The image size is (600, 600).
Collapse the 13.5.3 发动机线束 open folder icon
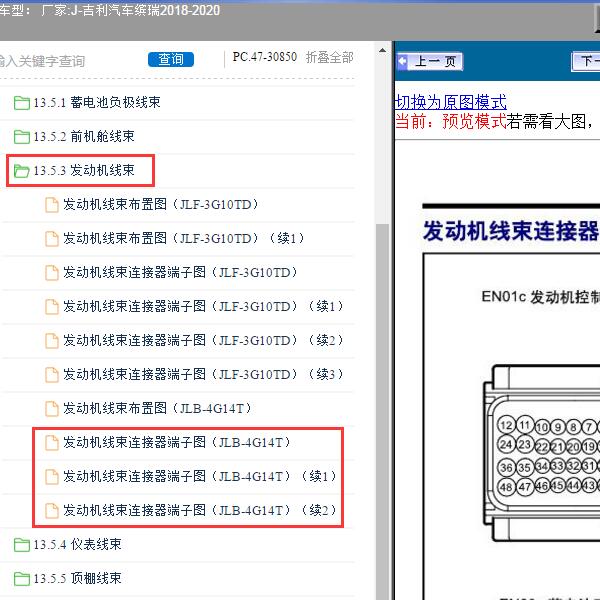pos(22,171)
